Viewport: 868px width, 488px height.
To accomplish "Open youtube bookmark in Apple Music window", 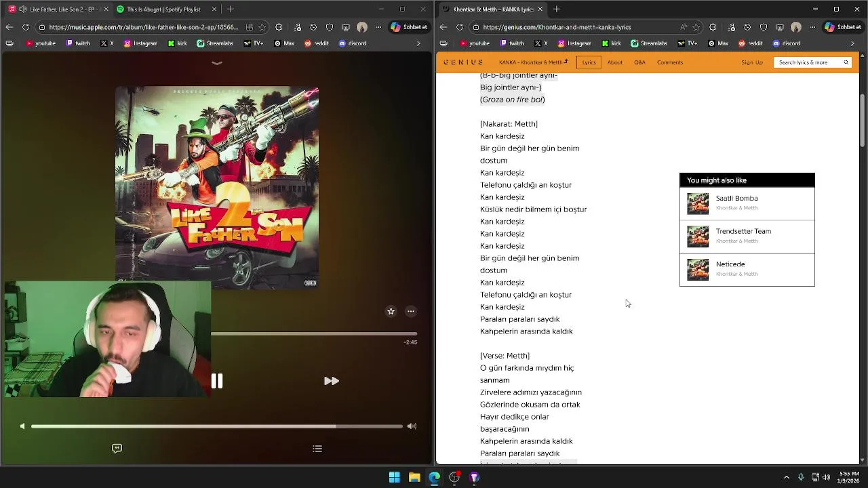I will tap(41, 43).
